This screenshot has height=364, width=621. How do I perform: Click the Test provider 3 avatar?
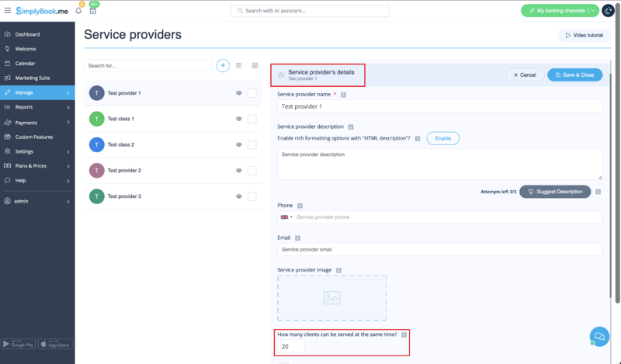[x=96, y=196]
